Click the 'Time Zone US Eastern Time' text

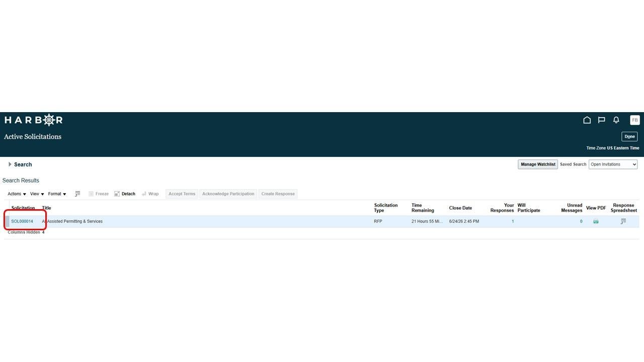click(613, 148)
